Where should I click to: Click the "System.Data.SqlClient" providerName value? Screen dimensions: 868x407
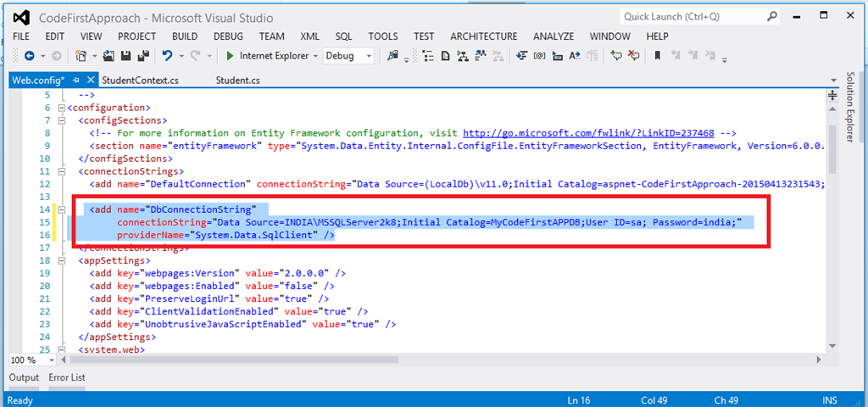tap(253, 236)
